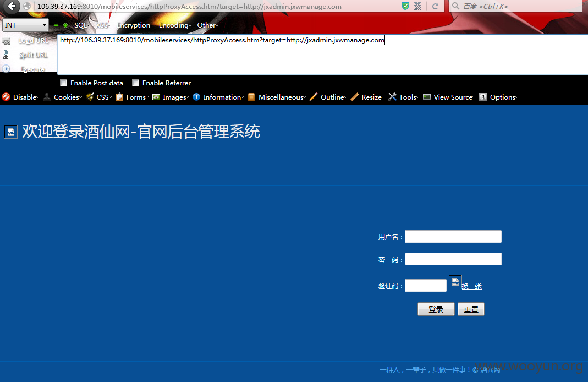The height and width of the screenshot is (382, 588).
Task: Open the SQL menu in HackBar
Action: 81,25
